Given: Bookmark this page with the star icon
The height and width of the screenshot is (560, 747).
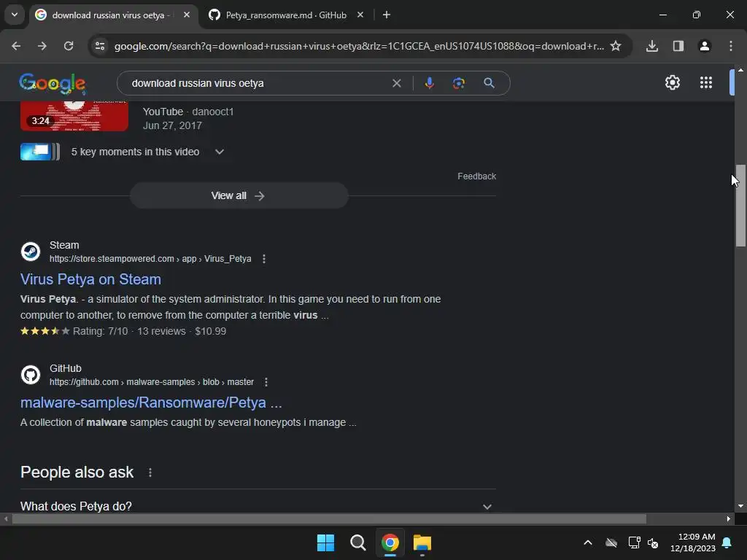Looking at the screenshot, I should point(616,46).
